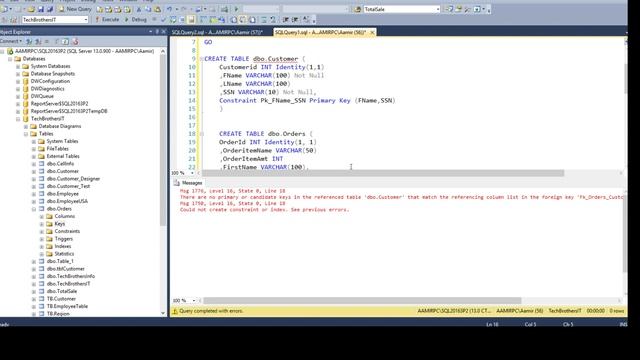Image resolution: width=640 pixels, height=360 pixels.
Task: Click the Copy icon in toolbar
Action: tap(148, 9)
